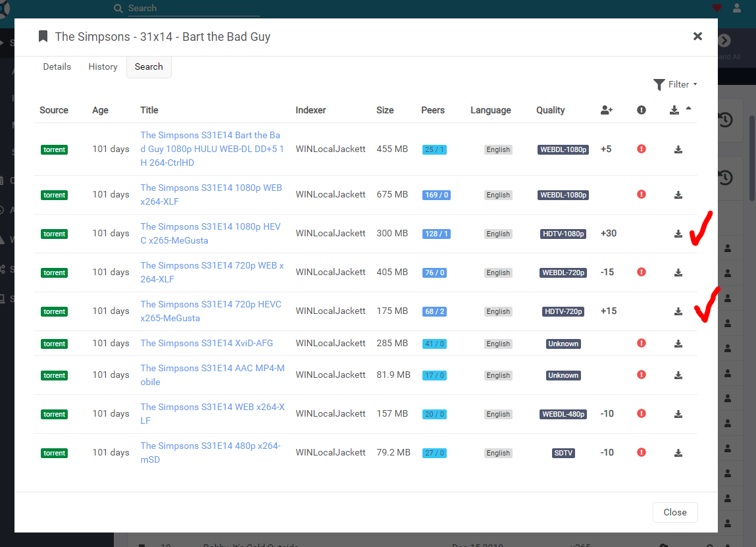Sort results by Peers column
Viewport: 756px width, 547px height.
click(432, 110)
